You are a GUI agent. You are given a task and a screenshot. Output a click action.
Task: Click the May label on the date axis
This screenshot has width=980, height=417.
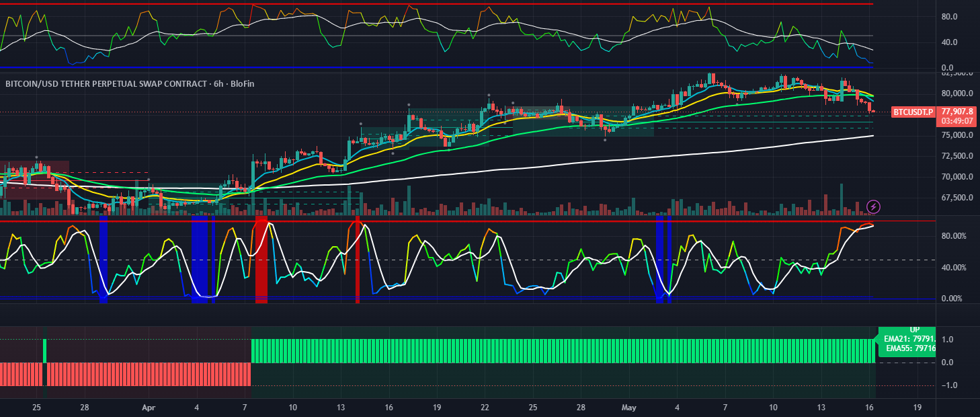(x=629, y=408)
